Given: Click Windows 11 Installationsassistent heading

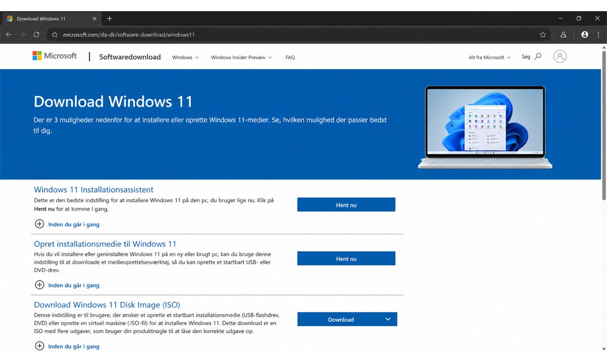Looking at the screenshot, I should (94, 190).
